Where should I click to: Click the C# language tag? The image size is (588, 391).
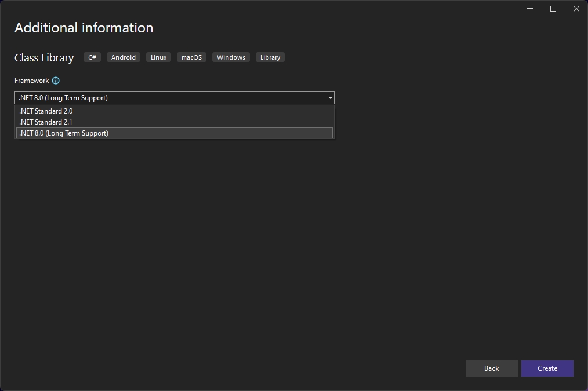92,57
